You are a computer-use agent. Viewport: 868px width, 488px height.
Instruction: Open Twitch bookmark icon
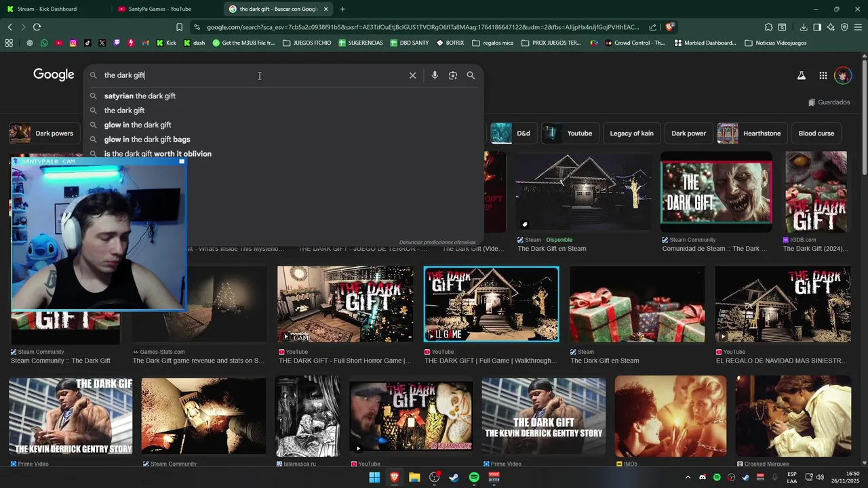click(x=117, y=43)
